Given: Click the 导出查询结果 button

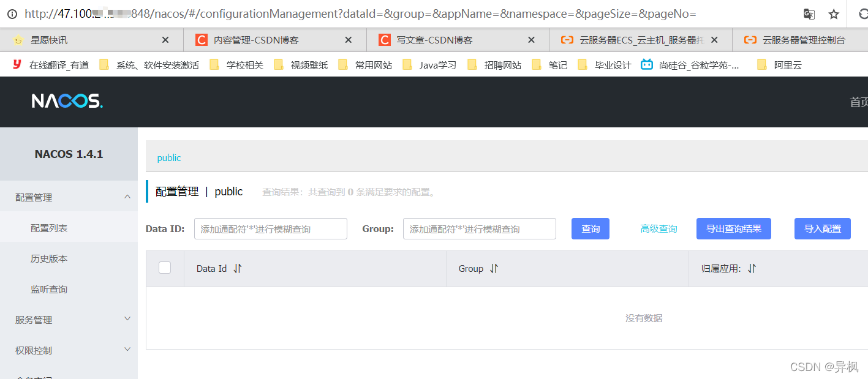Looking at the screenshot, I should [x=734, y=228].
